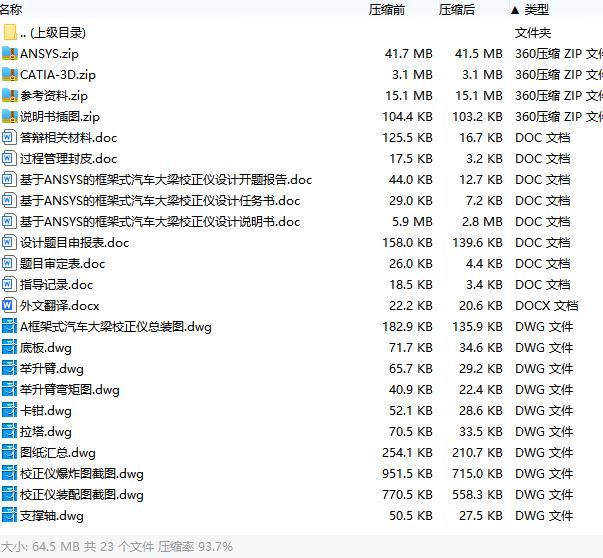Select the 校正仪装配图截图.dwg drawing icon
The image size is (603, 558).
coord(9,495)
